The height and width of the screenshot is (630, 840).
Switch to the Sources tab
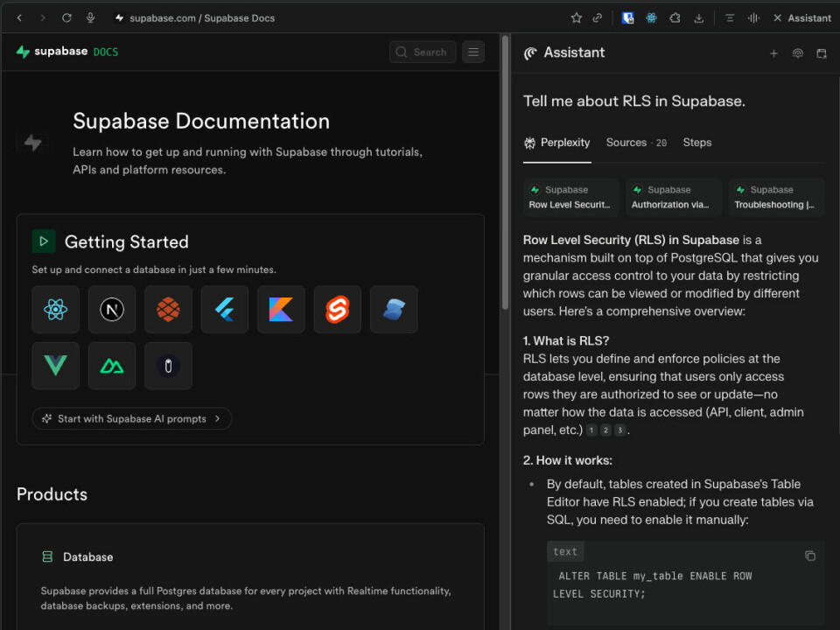636,143
